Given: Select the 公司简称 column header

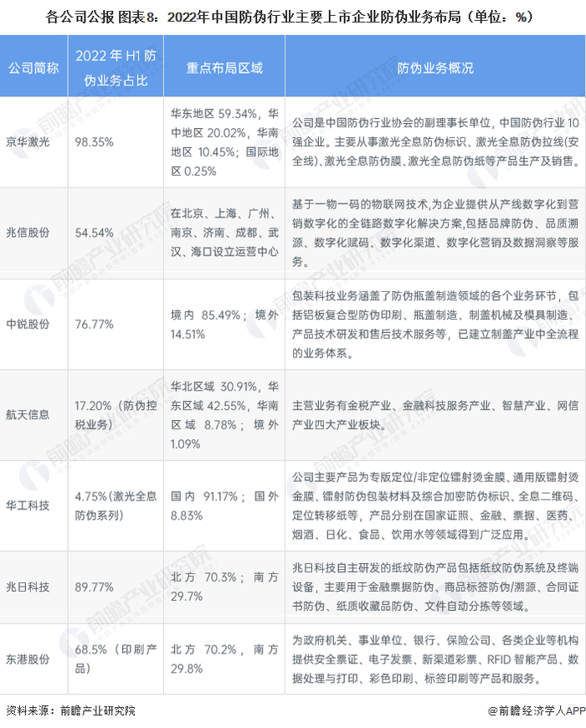Looking at the screenshot, I should click(x=33, y=68).
